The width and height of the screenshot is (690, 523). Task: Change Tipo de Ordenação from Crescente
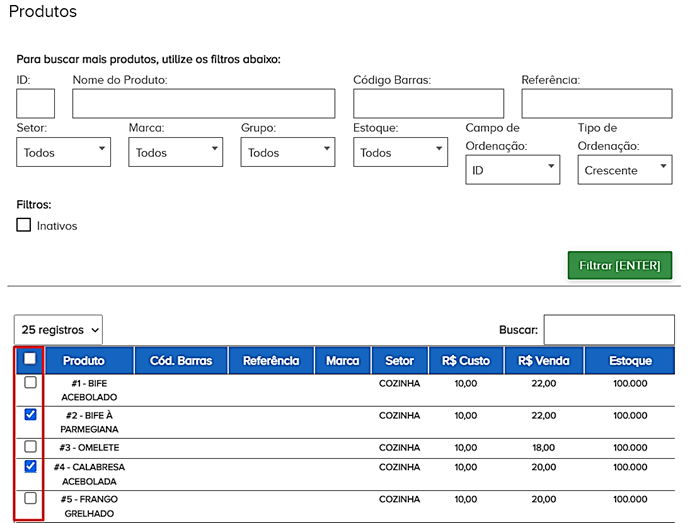pos(624,171)
